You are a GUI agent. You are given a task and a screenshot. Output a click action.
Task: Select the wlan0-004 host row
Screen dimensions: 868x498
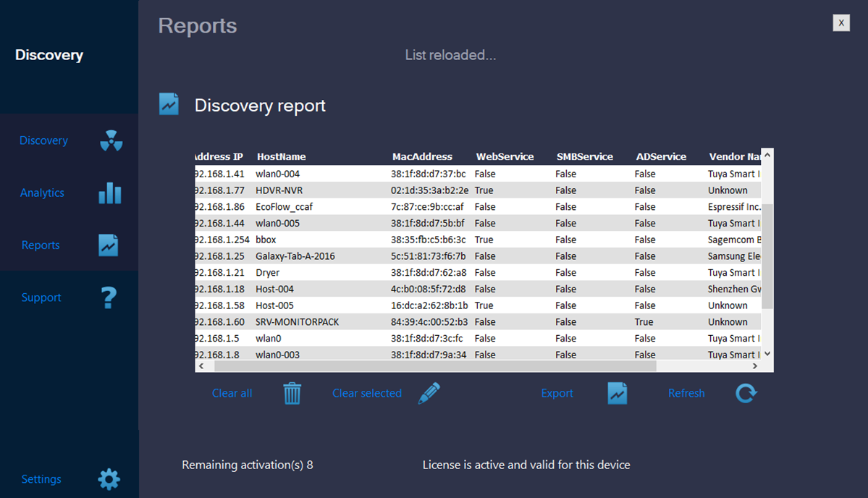coord(479,174)
